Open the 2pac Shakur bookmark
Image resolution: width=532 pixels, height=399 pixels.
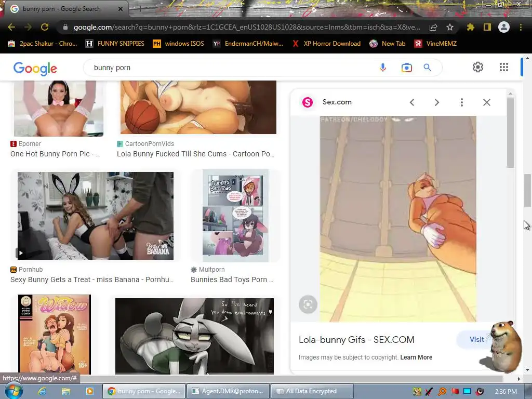coord(43,44)
